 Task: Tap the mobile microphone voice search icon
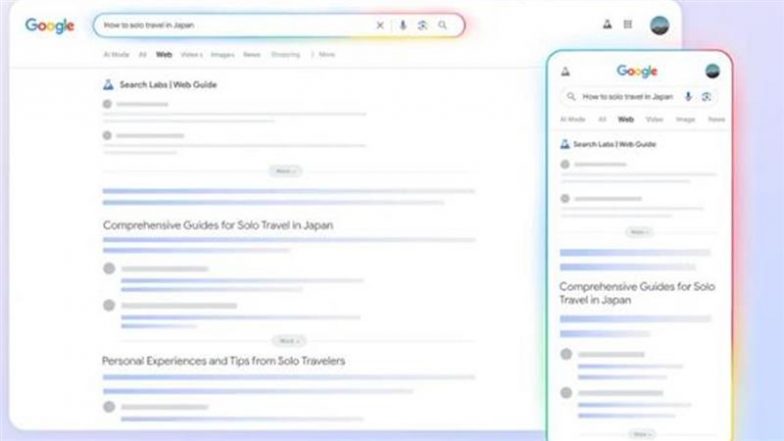pos(688,96)
